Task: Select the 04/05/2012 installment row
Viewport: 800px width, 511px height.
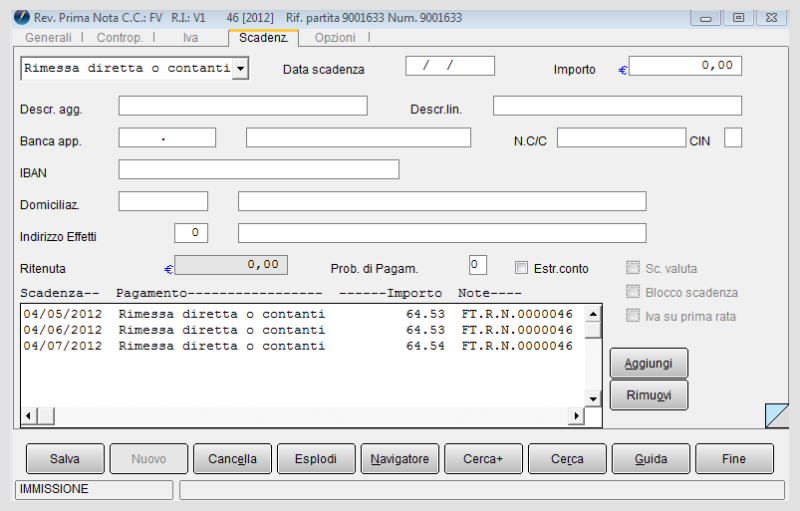Action: [303, 314]
